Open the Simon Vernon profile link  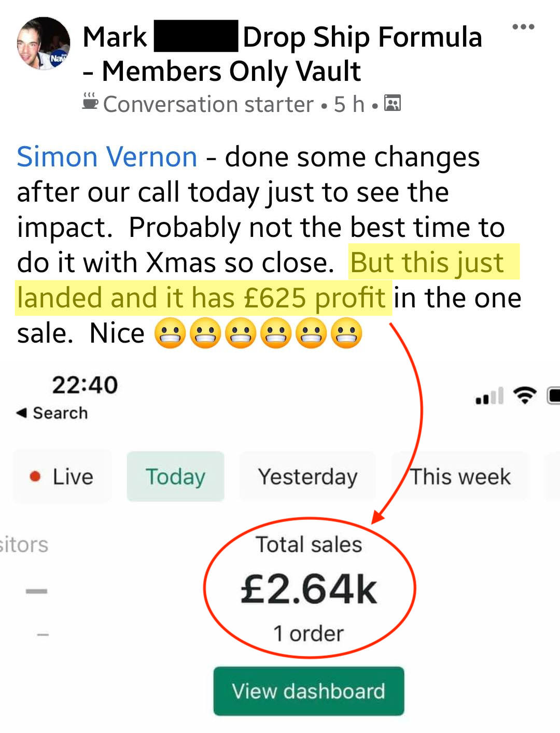click(x=107, y=157)
